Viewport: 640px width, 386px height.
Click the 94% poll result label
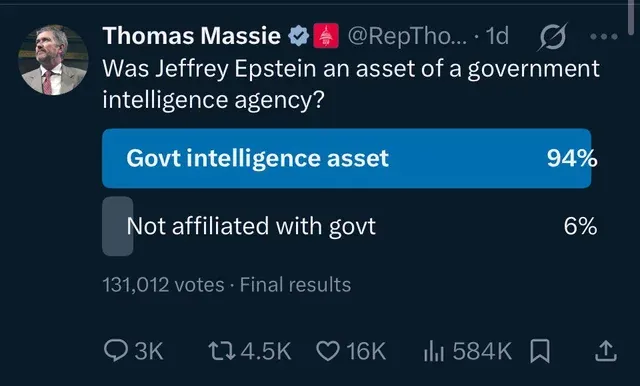pos(572,158)
